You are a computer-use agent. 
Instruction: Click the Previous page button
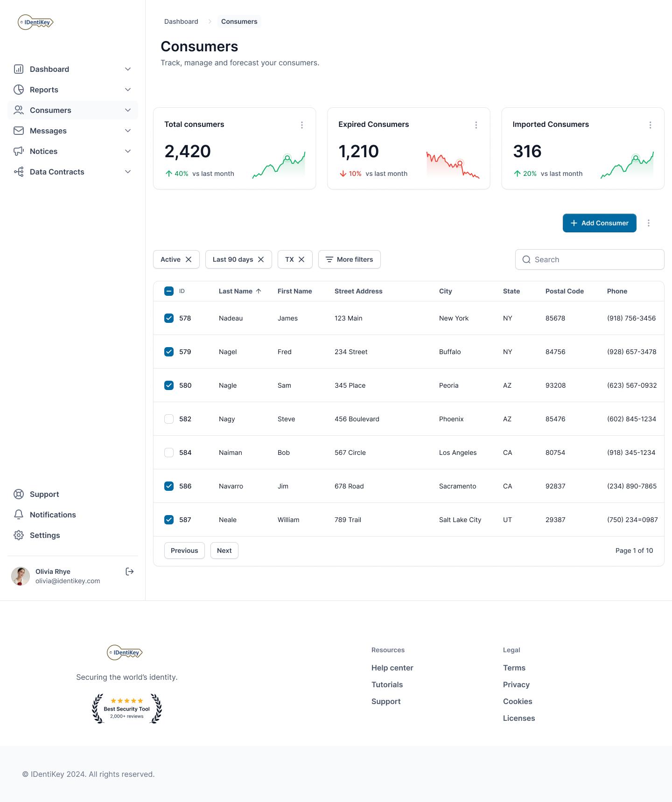(184, 551)
